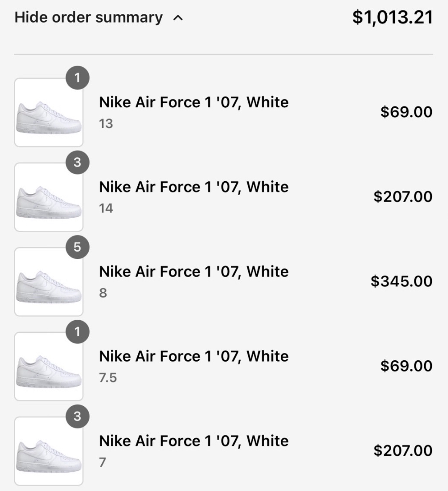Click the $345.00 line price
Viewport: 448px width, 491px height.
tap(402, 282)
